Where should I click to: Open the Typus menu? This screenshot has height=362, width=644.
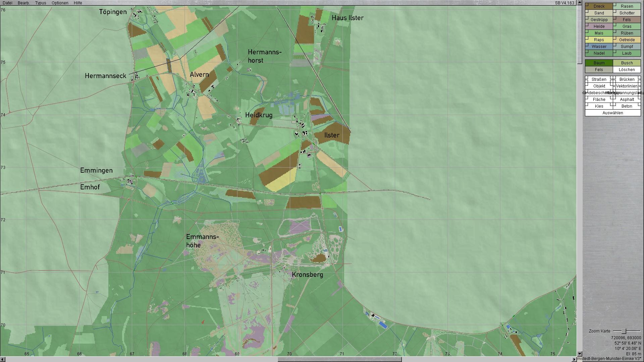[x=41, y=3]
